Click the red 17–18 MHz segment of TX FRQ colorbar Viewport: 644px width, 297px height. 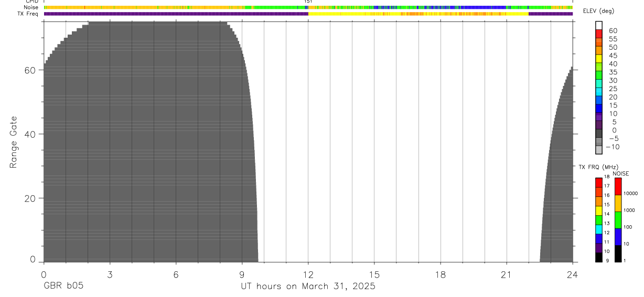point(599,183)
